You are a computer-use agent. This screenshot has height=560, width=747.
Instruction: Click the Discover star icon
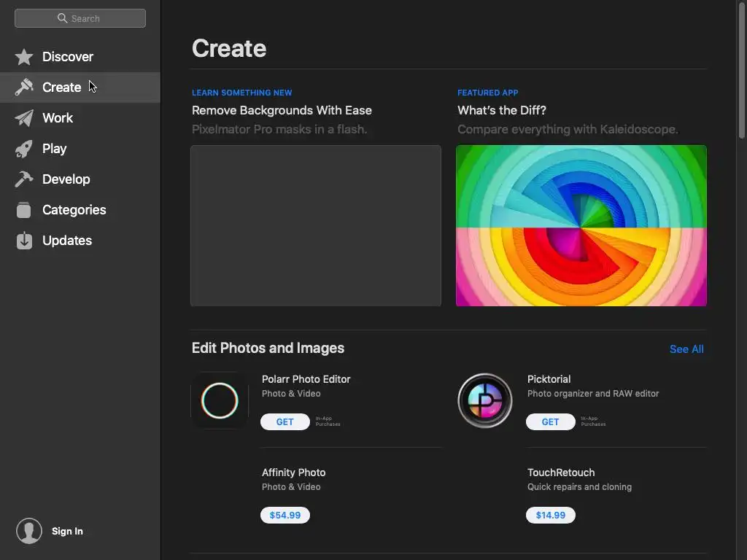click(x=24, y=57)
